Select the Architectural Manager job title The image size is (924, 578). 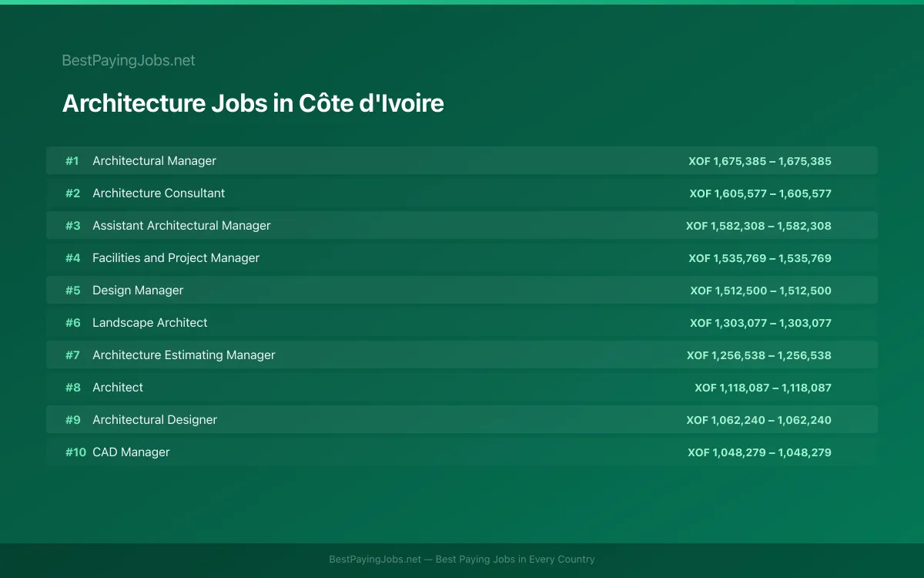[x=154, y=161]
